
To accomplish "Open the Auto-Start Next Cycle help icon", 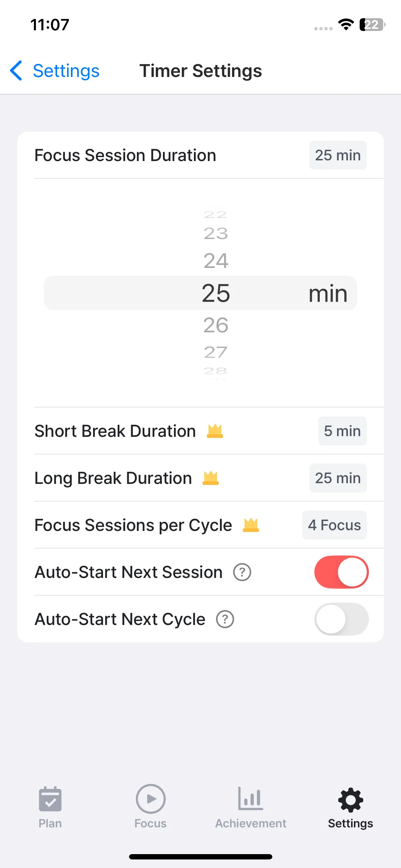I will [x=225, y=619].
